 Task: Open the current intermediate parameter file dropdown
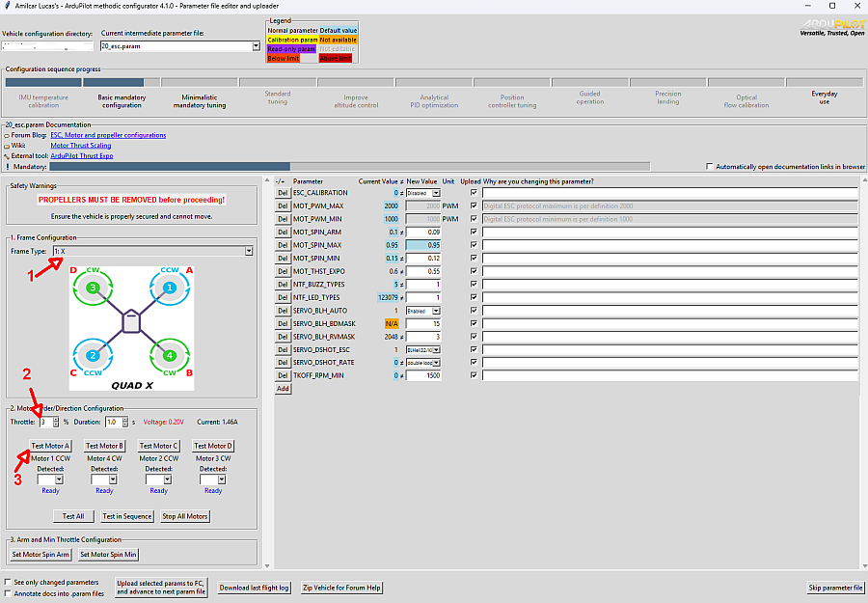(256, 46)
